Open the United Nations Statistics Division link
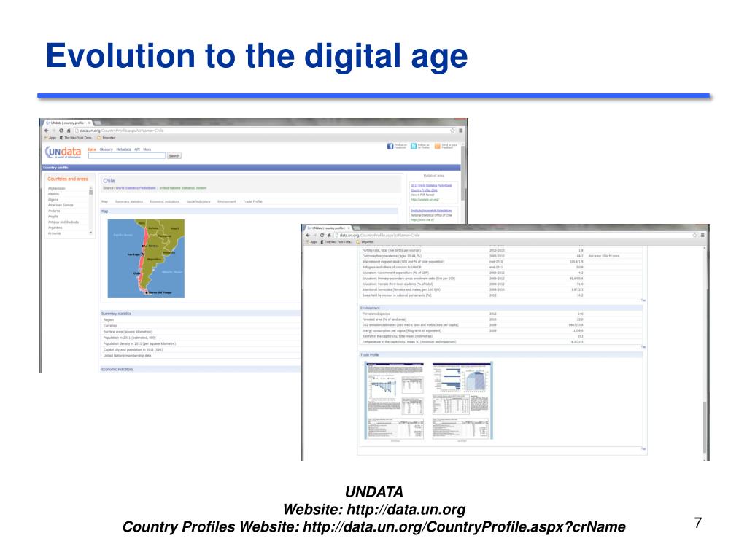 [183, 188]
